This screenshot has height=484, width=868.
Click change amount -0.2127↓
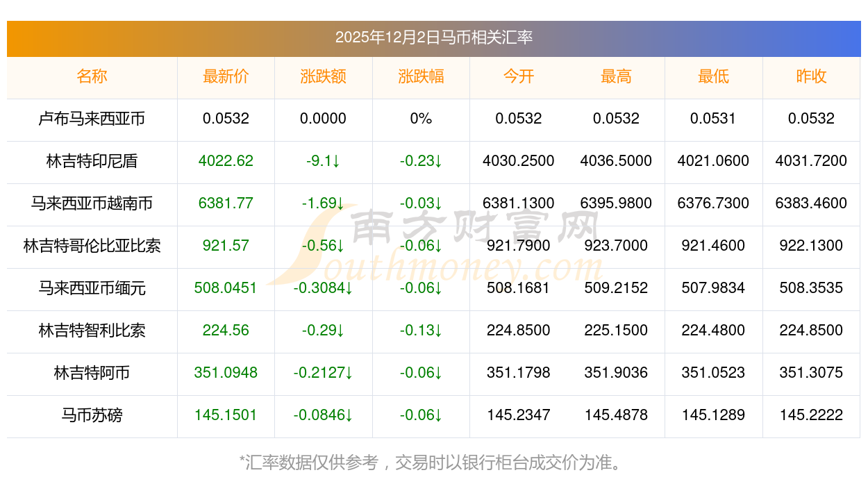tap(324, 373)
